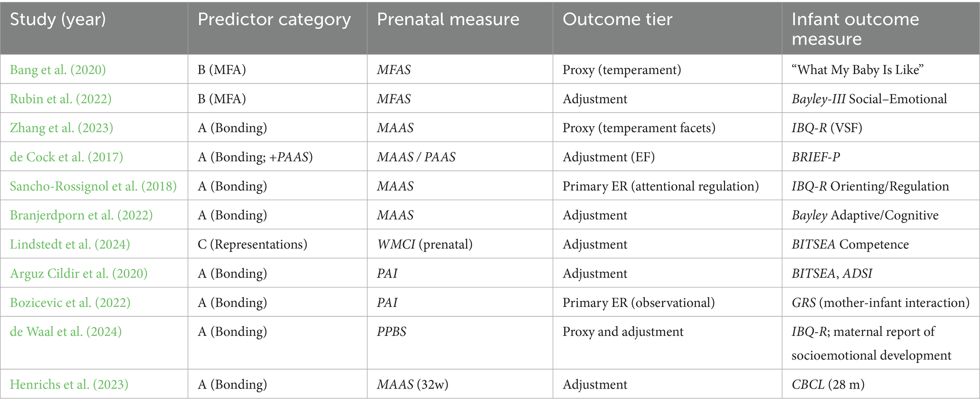The image size is (980, 407).
Task: Open the Lindstedt et al. (2024) link
Action: point(70,244)
